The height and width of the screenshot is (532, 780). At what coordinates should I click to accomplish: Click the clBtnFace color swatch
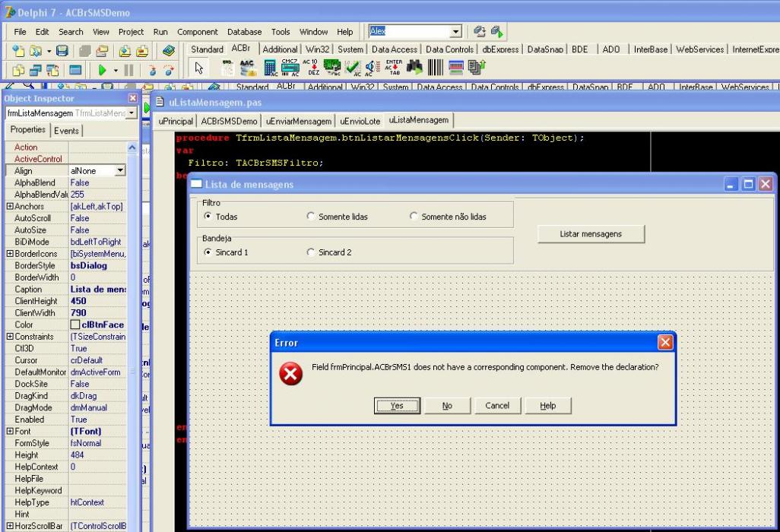75,325
